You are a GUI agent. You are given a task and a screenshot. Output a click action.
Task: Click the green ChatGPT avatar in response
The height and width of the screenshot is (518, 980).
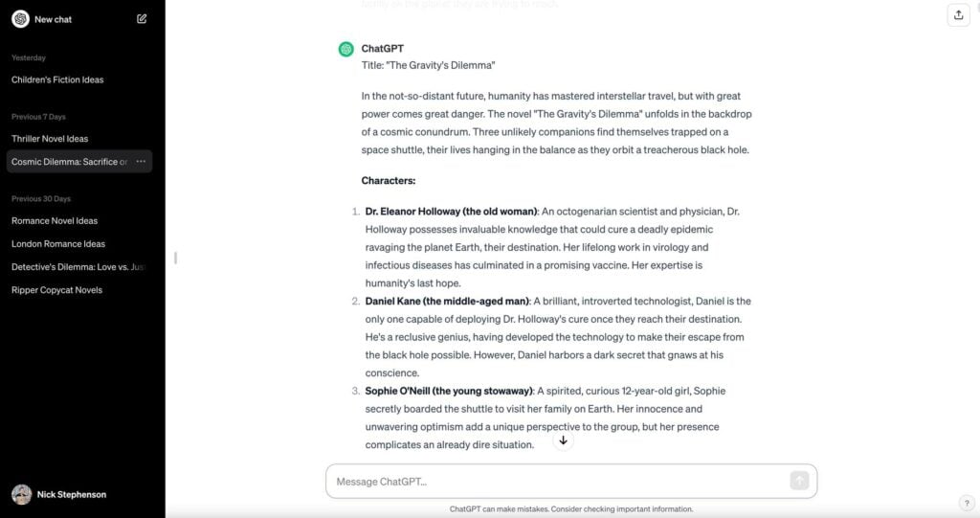[x=346, y=49]
